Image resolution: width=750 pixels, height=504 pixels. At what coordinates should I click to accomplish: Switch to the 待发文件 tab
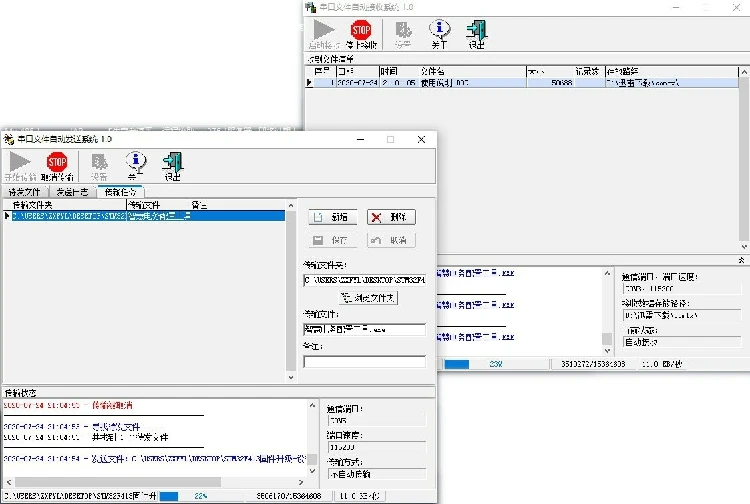[24, 192]
